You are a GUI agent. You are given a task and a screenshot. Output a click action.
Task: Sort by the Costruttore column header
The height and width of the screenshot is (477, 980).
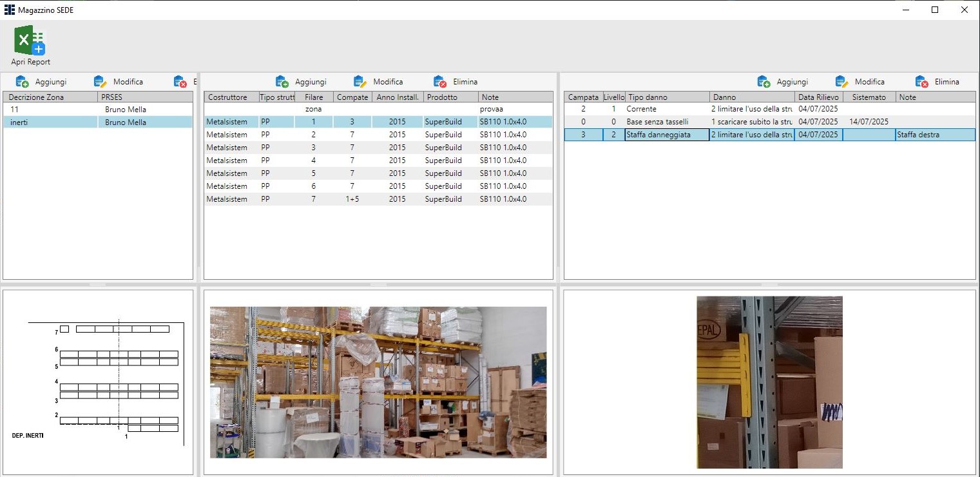pyautogui.click(x=227, y=97)
